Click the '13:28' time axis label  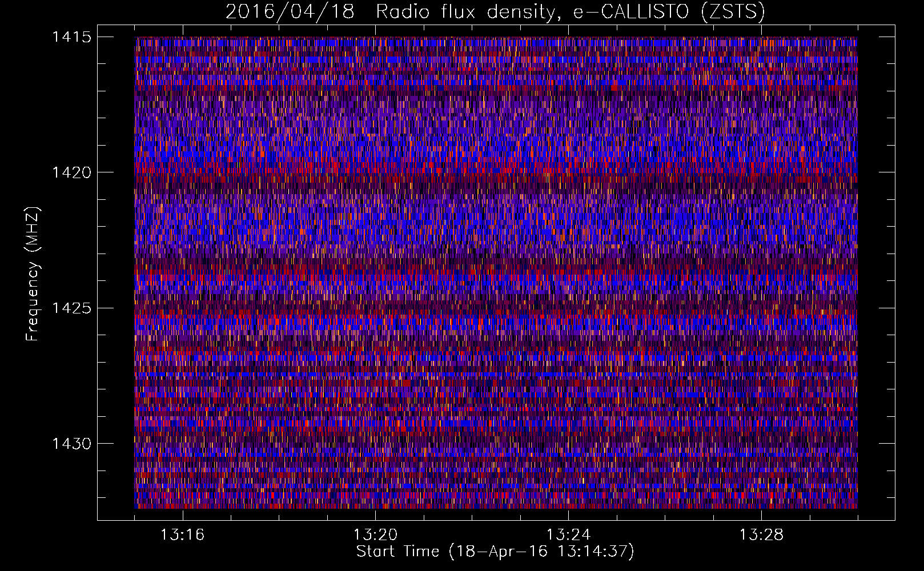pyautogui.click(x=761, y=535)
